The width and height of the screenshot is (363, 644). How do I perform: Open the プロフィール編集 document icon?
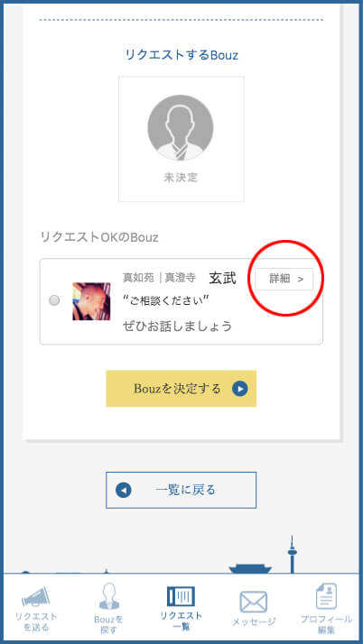click(x=326, y=596)
